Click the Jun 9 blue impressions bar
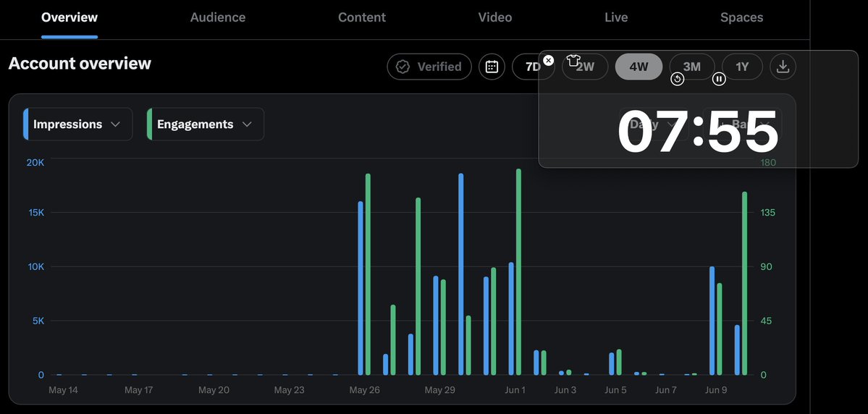The image size is (868, 414). click(712, 321)
